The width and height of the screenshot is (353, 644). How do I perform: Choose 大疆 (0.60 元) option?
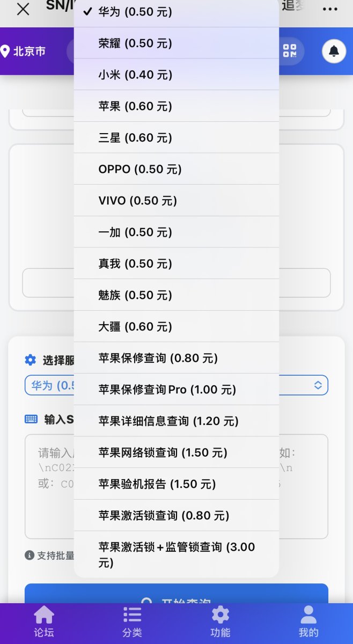pyautogui.click(x=135, y=327)
